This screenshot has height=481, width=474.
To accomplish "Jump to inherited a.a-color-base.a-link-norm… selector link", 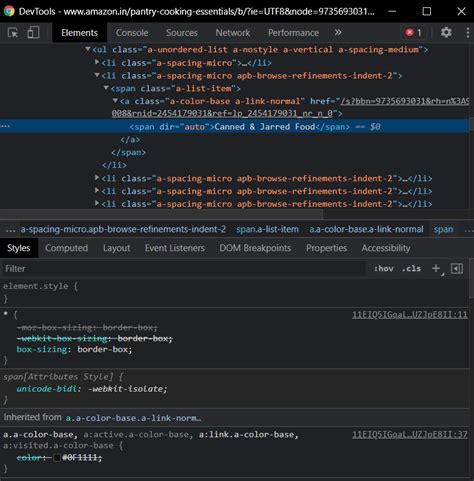I will (133, 418).
